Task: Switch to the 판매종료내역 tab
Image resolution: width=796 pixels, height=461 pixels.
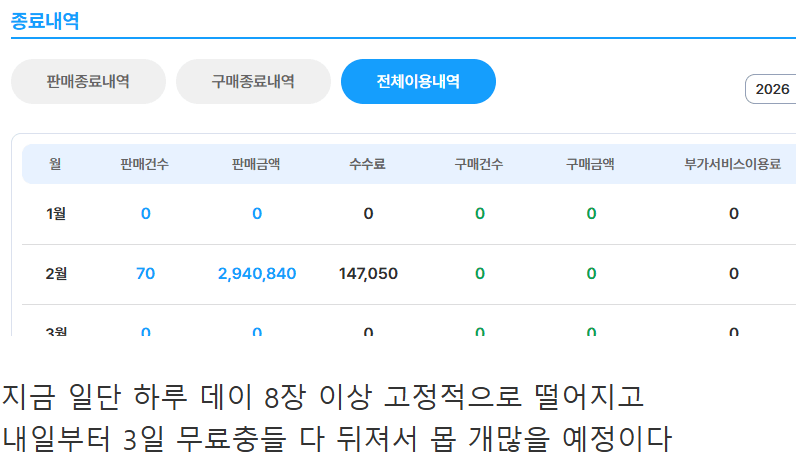Action: click(88, 82)
